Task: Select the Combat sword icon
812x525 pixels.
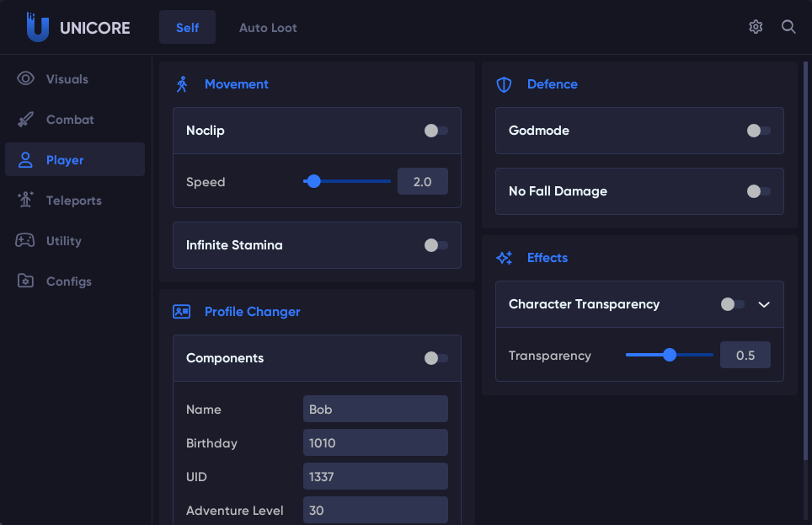Action: 25,120
